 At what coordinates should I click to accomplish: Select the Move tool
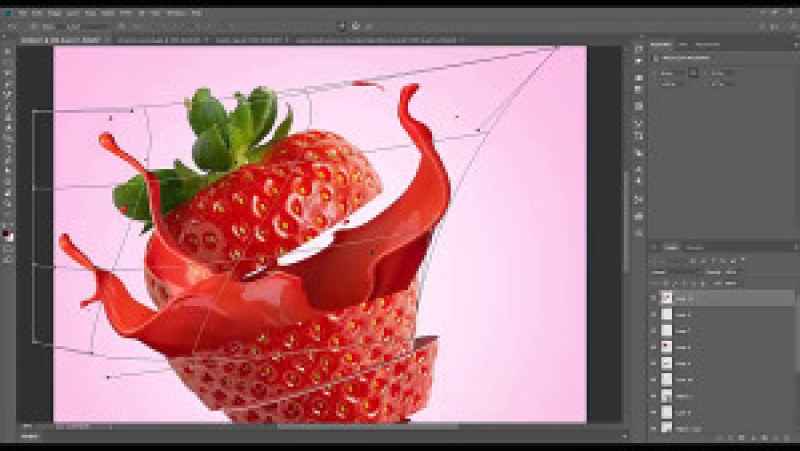pos(8,49)
